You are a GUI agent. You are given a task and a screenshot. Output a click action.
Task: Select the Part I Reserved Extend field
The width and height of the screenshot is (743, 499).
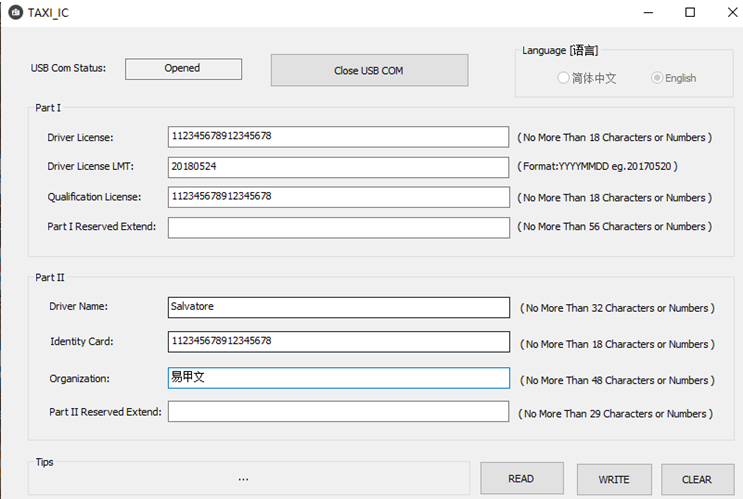point(338,227)
